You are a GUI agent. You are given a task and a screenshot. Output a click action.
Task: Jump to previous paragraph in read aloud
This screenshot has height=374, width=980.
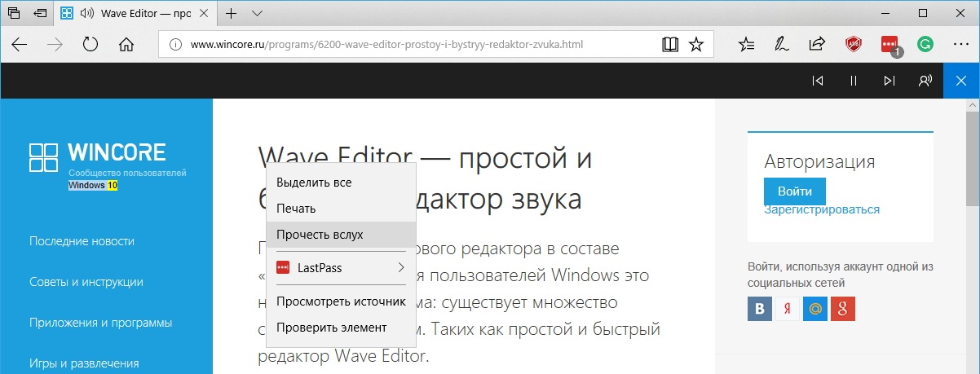click(x=818, y=80)
